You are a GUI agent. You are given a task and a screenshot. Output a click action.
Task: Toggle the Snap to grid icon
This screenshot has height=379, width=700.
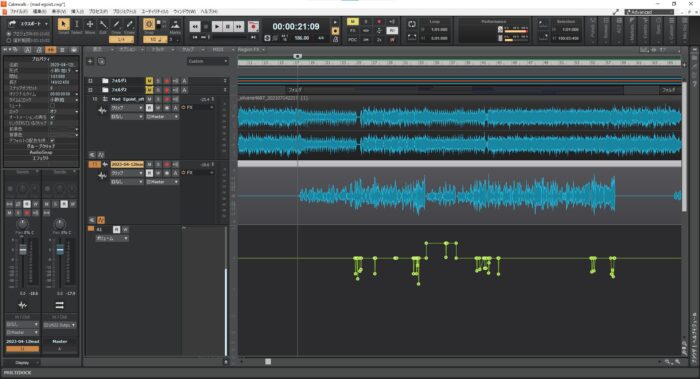tap(149, 25)
